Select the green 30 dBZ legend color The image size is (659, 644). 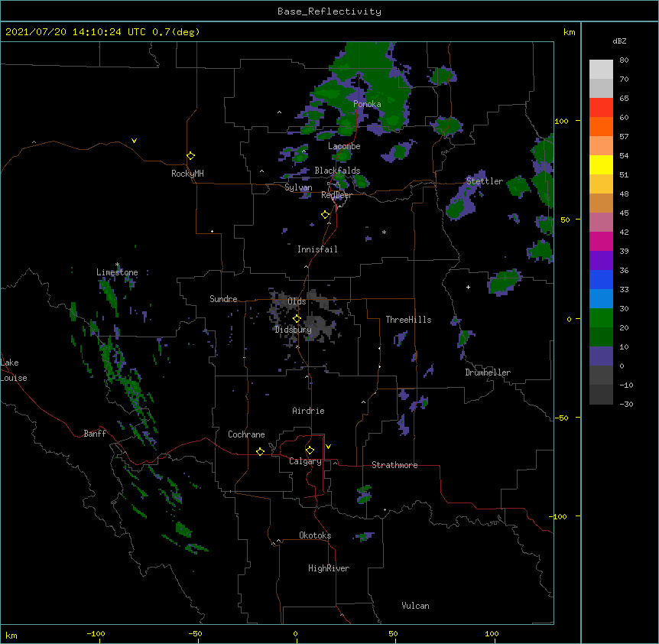601,318
